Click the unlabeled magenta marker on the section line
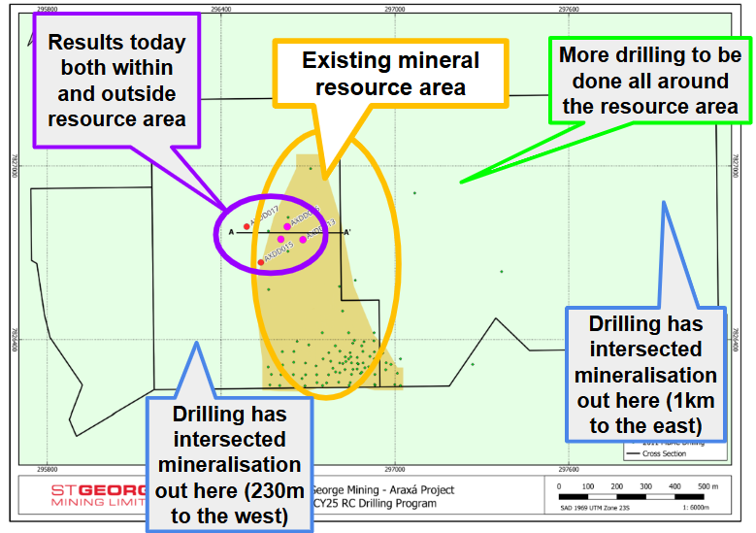756x533 pixels. pos(280,239)
